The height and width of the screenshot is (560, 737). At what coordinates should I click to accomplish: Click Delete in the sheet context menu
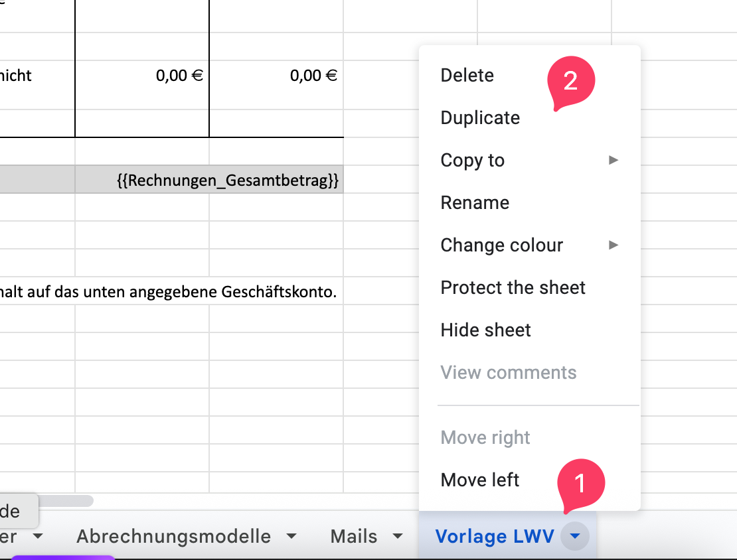pyautogui.click(x=467, y=76)
